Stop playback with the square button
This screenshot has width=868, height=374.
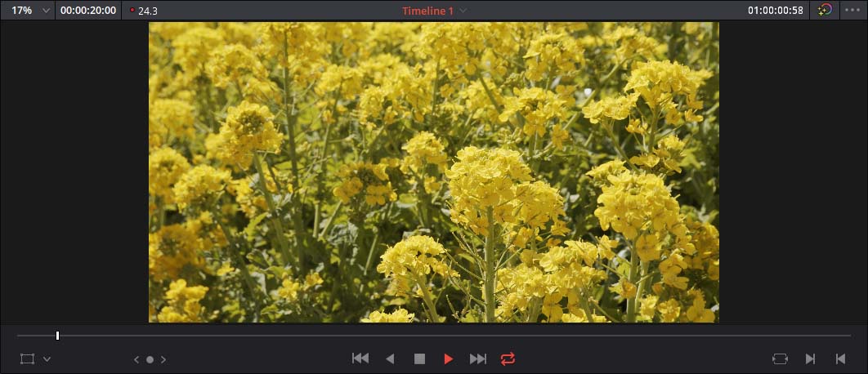(x=419, y=359)
